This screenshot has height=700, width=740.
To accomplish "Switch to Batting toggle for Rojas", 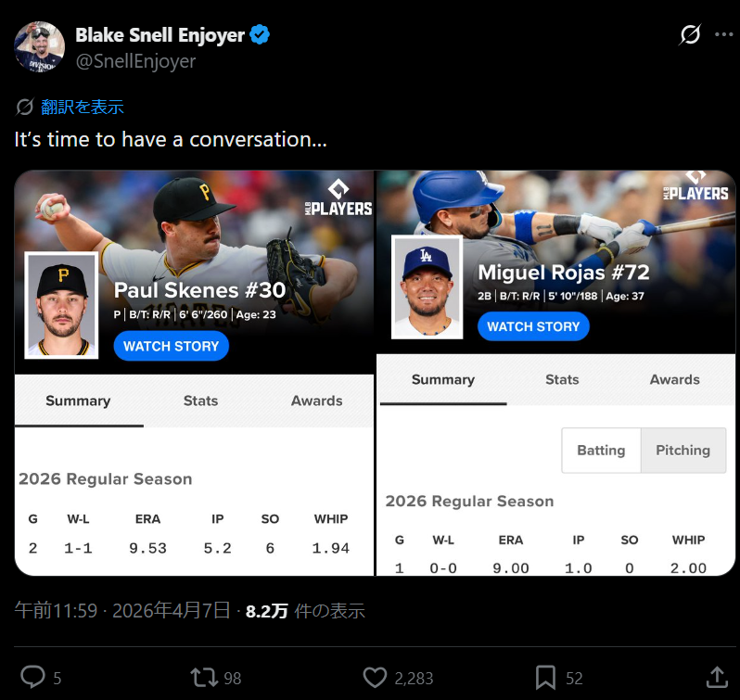I will click(x=601, y=451).
